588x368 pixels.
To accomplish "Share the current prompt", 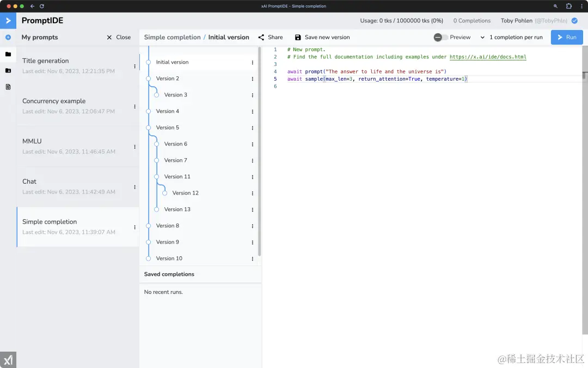I will pyautogui.click(x=271, y=37).
